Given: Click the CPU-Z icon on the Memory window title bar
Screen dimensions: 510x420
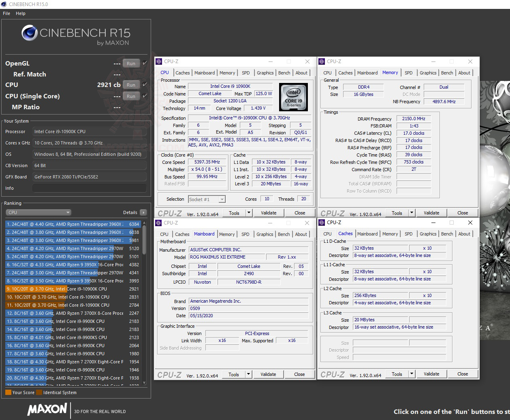Looking at the screenshot, I should coord(322,62).
